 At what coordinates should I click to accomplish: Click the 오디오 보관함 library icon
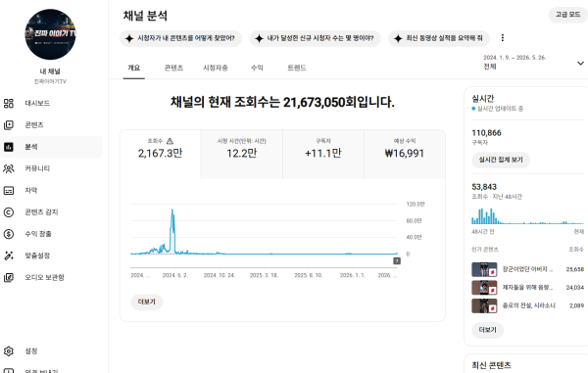click(9, 277)
